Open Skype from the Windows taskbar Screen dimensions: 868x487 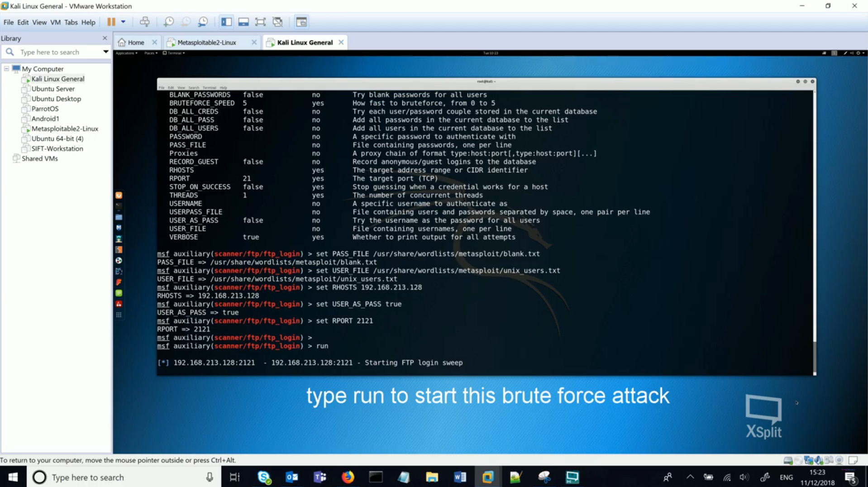(264, 477)
